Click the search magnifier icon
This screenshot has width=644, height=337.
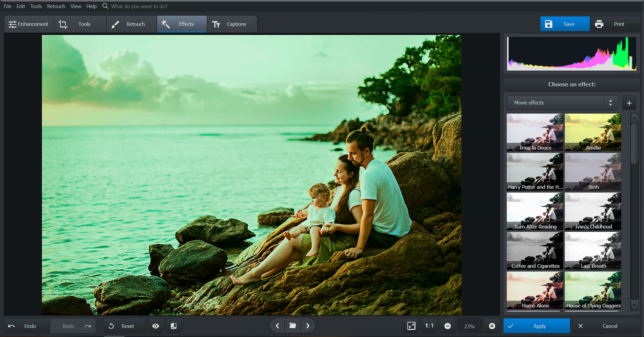click(x=105, y=6)
